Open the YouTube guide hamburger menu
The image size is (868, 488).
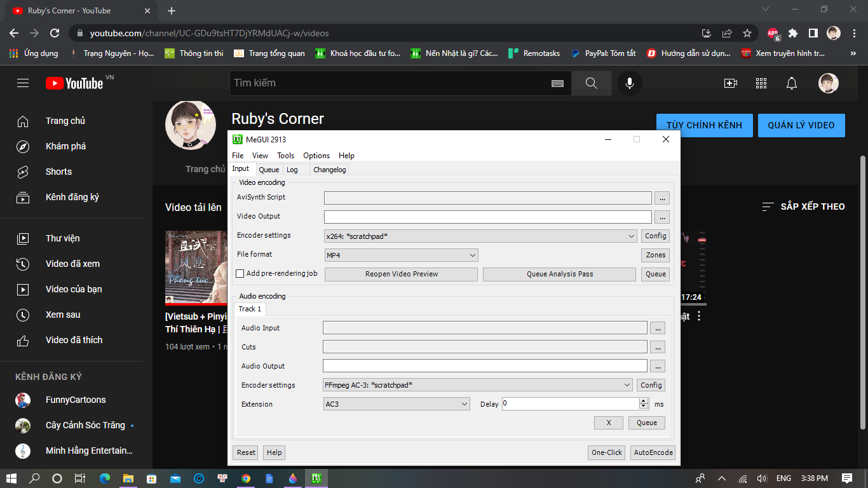click(23, 83)
